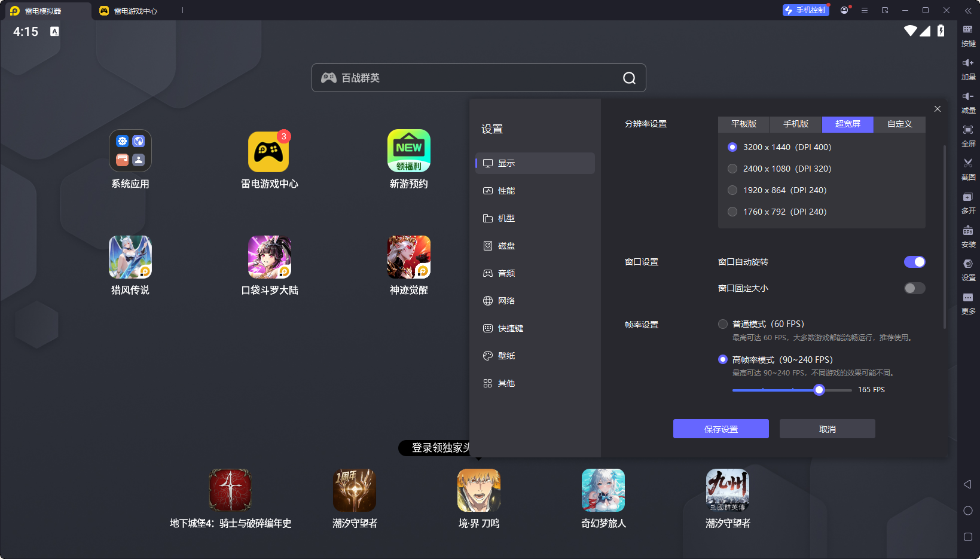Increase volume with the 加量 icon
Screen dimensions: 980x559
[x=968, y=69]
